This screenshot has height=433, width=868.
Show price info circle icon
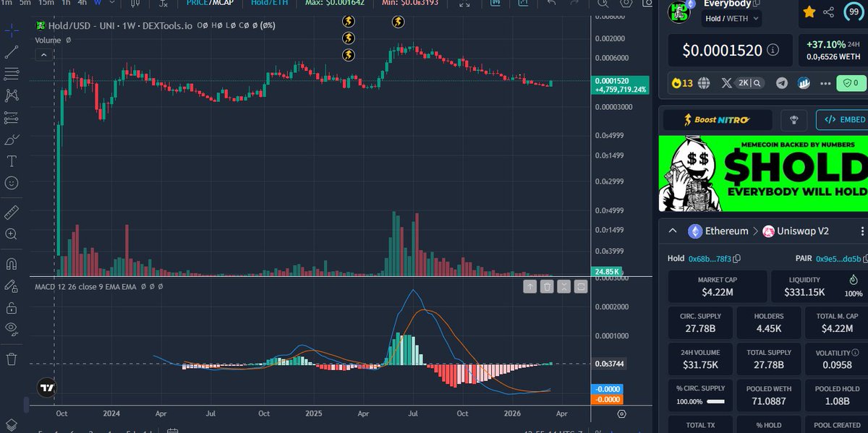click(773, 51)
